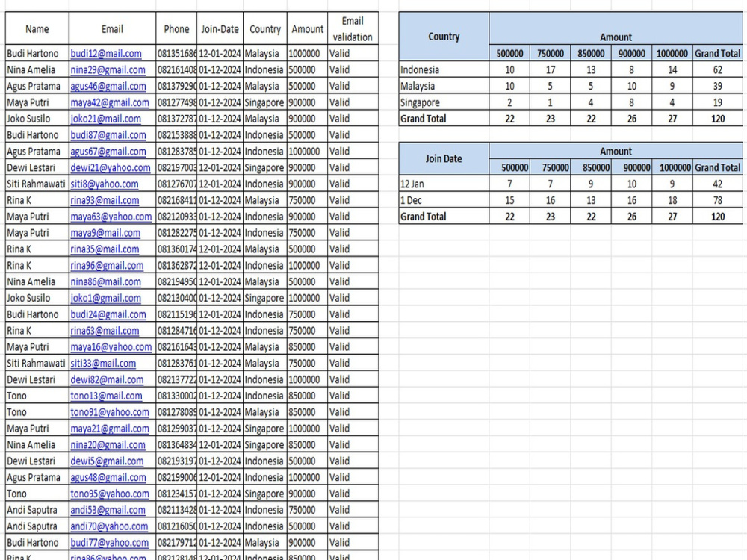This screenshot has height=560, width=747.
Task: Select the Andi Saputra cell beside andi53@gmail.com
Action: click(37, 510)
